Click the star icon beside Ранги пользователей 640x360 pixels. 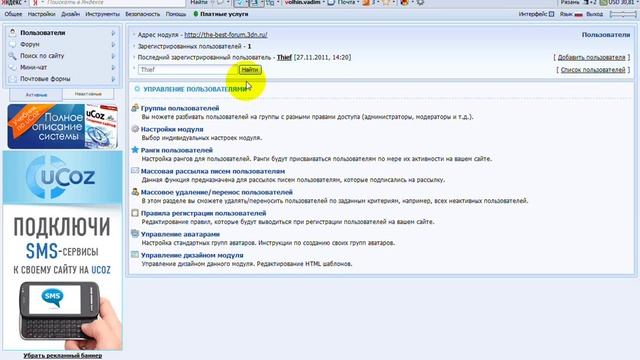click(x=135, y=150)
